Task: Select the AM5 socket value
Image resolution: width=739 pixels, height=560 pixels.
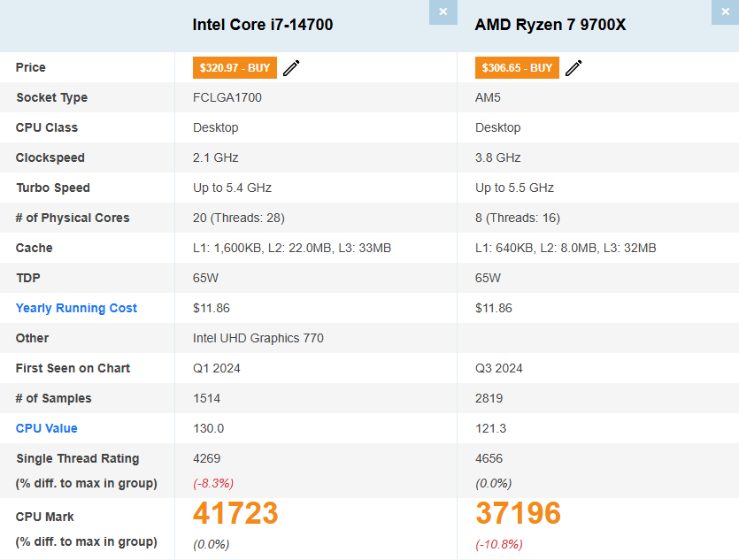Action: (x=488, y=97)
